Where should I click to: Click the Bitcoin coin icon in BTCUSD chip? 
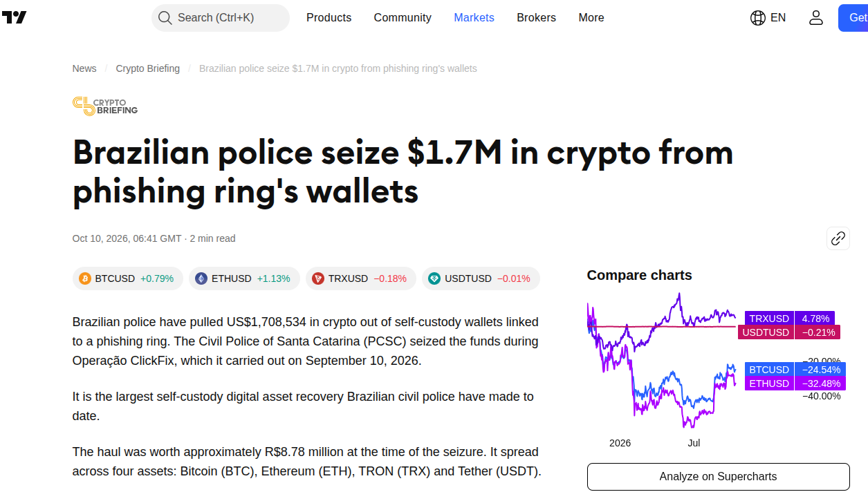[x=85, y=278]
